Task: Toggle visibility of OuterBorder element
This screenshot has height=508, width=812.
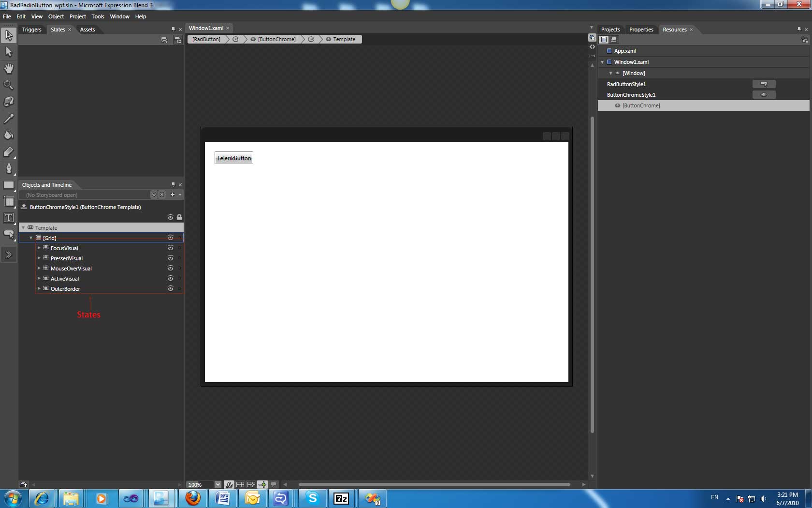Action: [x=170, y=288]
